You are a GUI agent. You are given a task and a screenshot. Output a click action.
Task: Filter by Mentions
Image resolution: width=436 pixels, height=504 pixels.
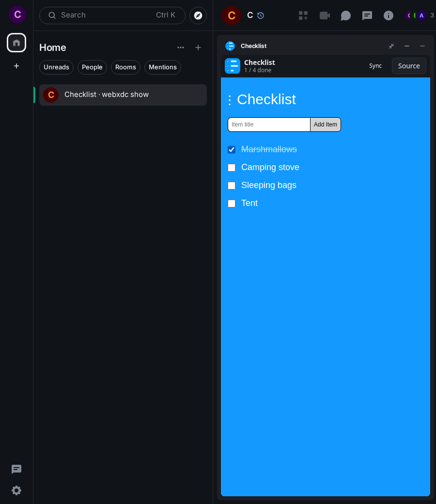163,67
